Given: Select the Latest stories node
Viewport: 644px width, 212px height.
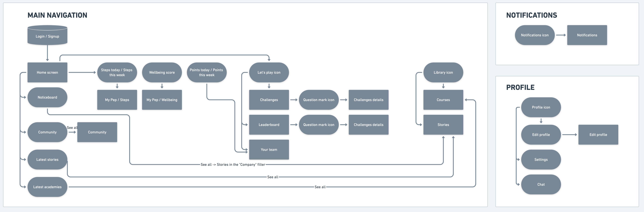Looking at the screenshot, I should pos(47,160).
